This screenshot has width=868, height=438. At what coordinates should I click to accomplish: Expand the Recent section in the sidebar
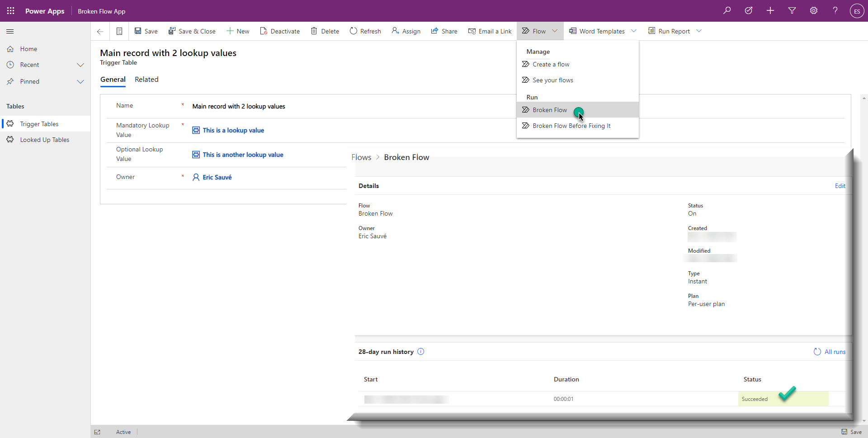pos(80,65)
